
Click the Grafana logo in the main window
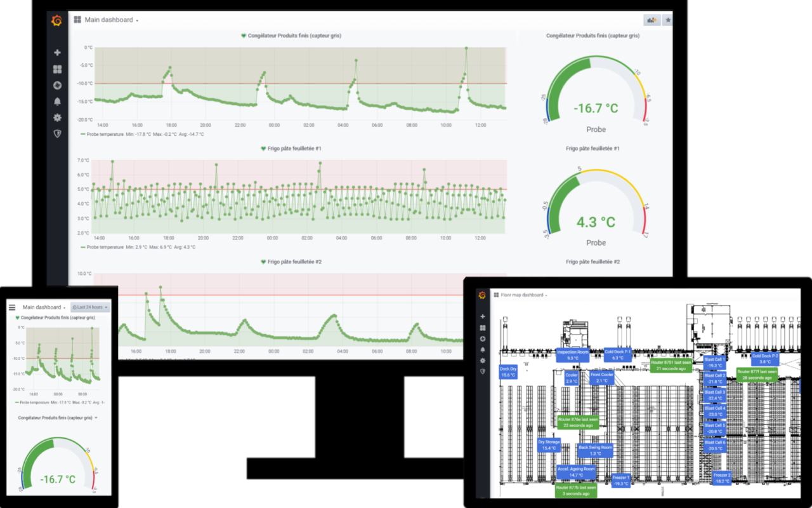pyautogui.click(x=56, y=21)
